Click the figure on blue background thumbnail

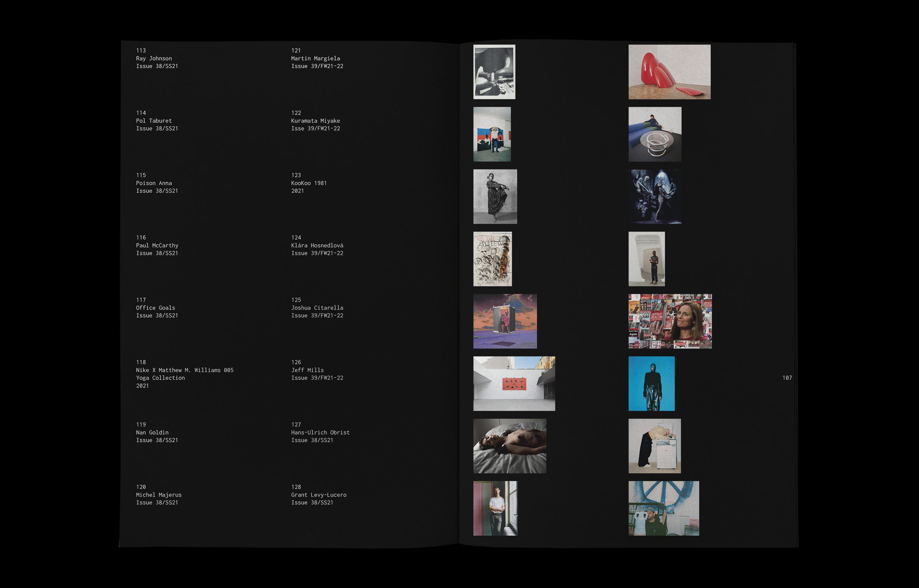[x=651, y=383]
